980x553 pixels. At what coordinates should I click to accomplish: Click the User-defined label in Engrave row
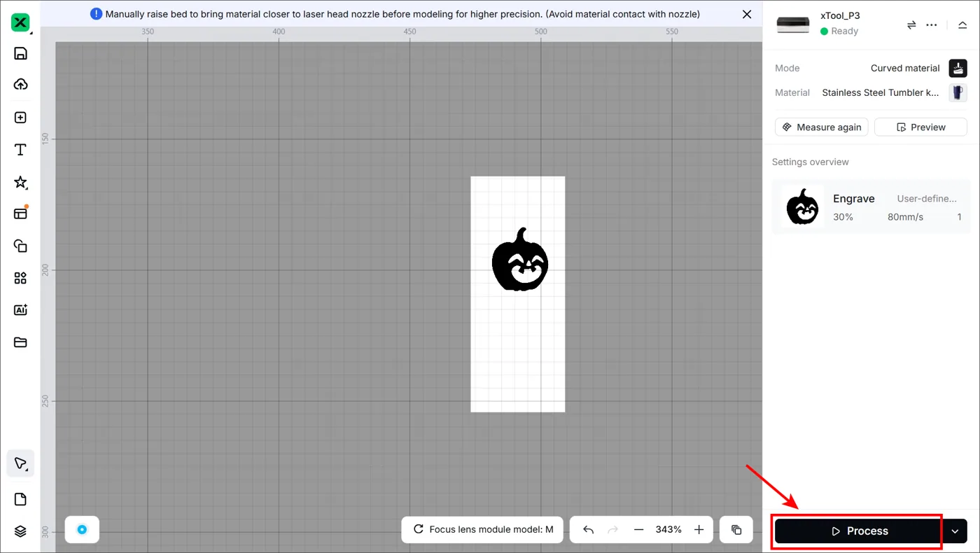tap(927, 199)
